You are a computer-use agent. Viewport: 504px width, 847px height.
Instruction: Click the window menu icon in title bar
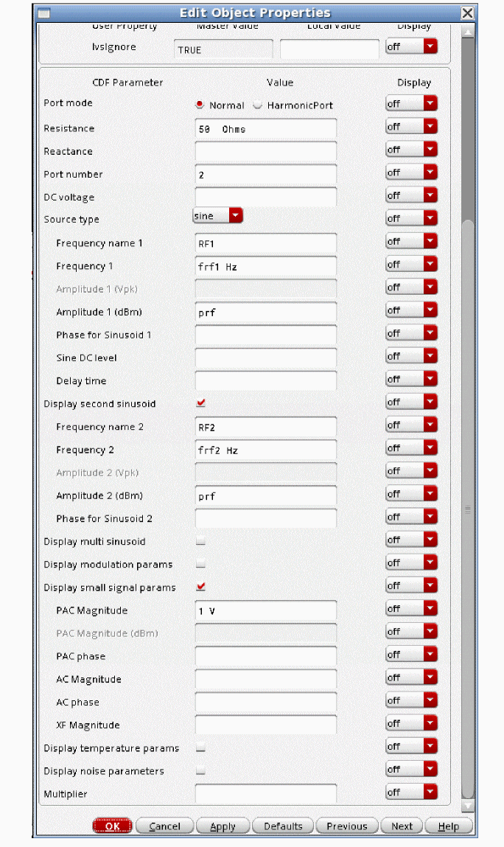coord(44,13)
